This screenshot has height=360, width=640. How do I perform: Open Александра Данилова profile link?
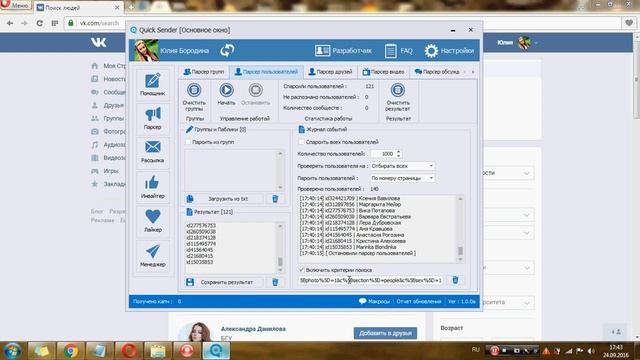click(253, 329)
